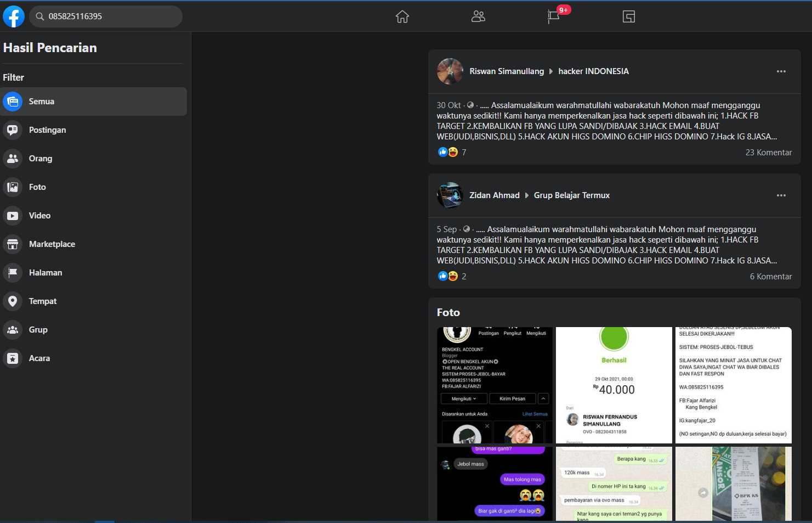Open the BPR KS receipt photo
812x523 pixels.
[x=734, y=483]
